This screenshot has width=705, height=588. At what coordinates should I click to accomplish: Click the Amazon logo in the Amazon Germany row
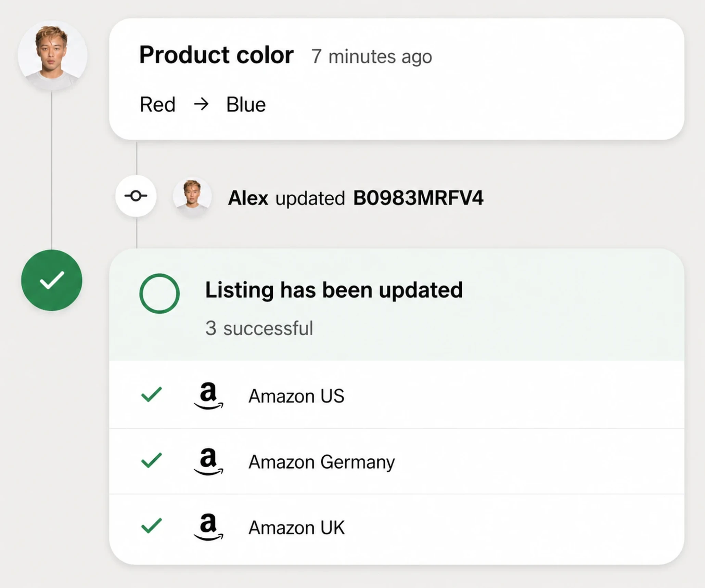208,461
